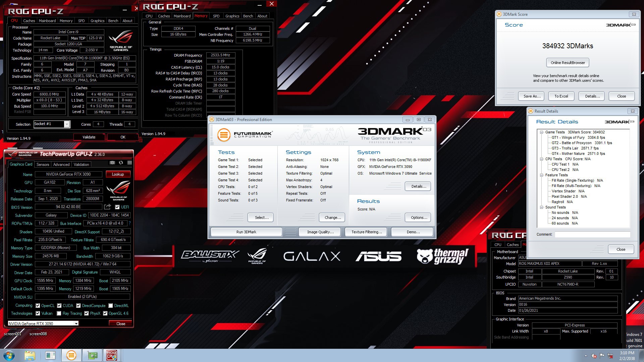This screenshot has width=644, height=362.
Task: Click the Online ResultBrowser button
Action: tap(568, 63)
